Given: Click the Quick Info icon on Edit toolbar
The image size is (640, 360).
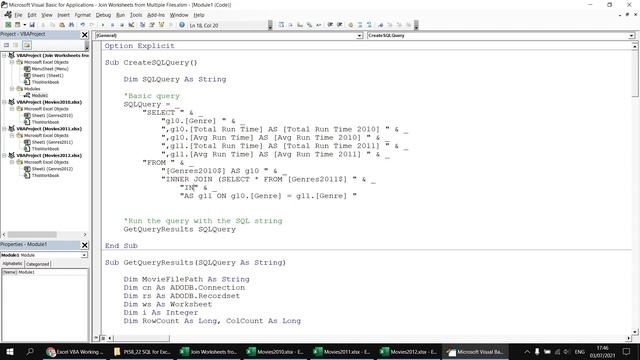Looking at the screenshot, I should point(300,25).
